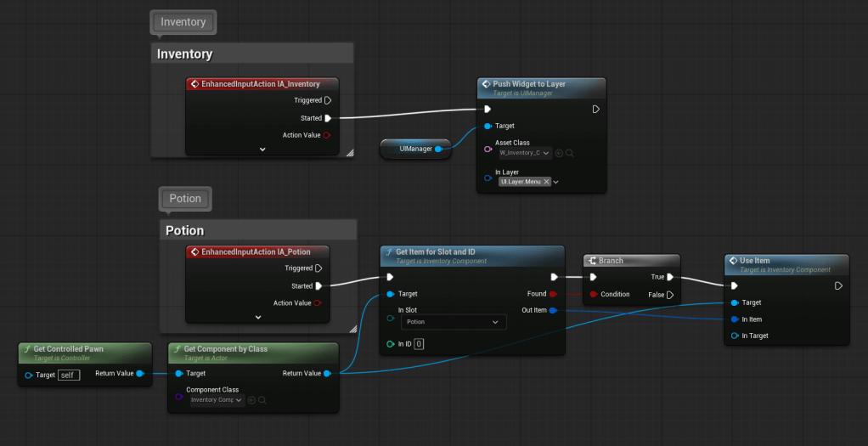This screenshot has width=868, height=446.
Task: Click the Found output pin on Get Item node
Action: click(x=552, y=294)
